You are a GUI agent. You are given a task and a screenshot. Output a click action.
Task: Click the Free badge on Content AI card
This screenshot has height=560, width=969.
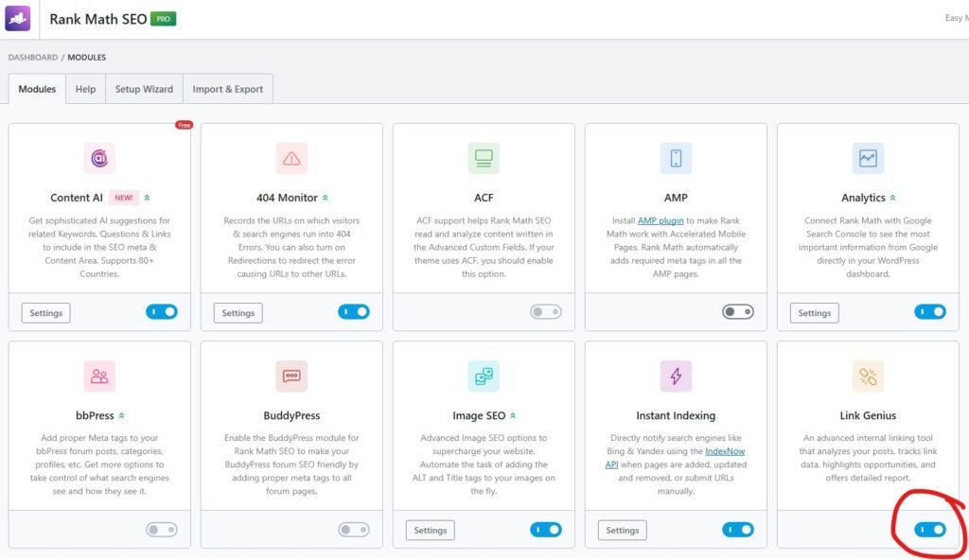click(185, 125)
